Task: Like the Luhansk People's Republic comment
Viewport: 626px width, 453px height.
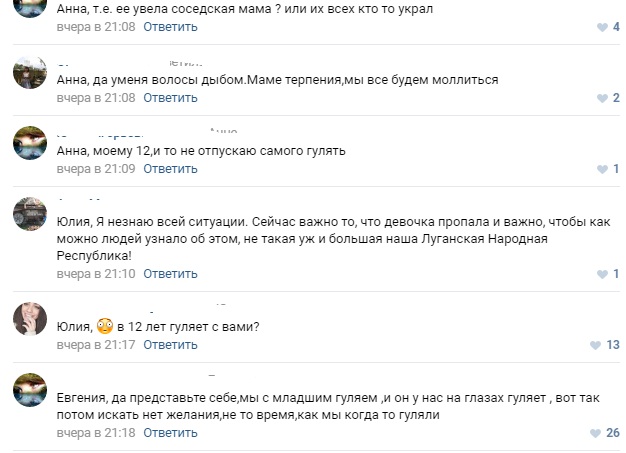Action: point(602,274)
